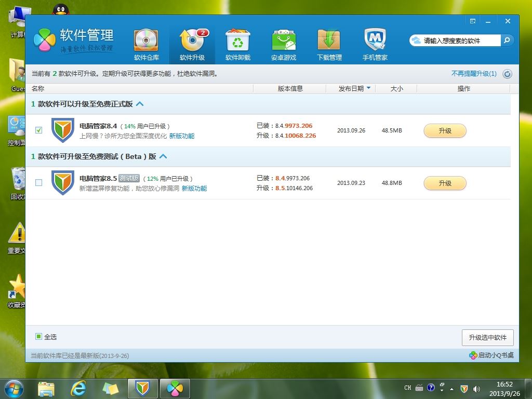Select the 电脑管家8.4 name text
Image resolution: width=532 pixels, height=399 pixels.
tap(98, 126)
